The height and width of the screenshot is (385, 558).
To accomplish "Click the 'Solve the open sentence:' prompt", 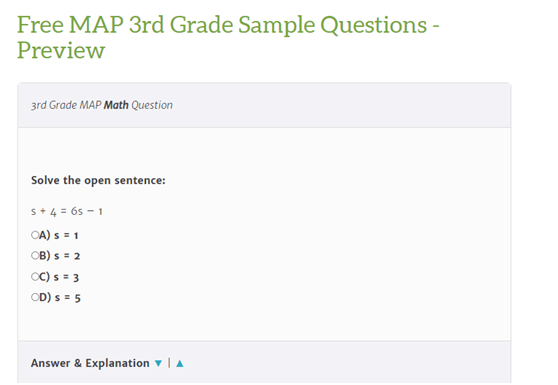I will pyautogui.click(x=98, y=180).
